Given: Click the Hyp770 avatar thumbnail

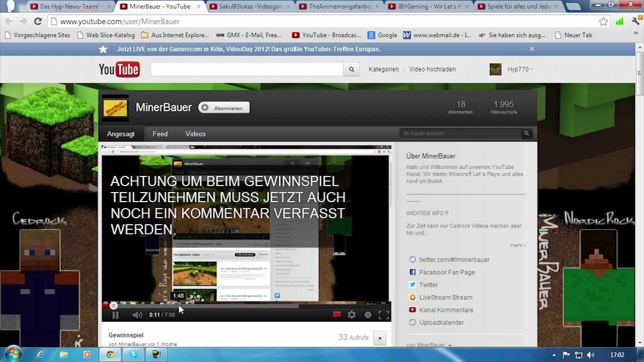Looking at the screenshot, I should (496, 69).
